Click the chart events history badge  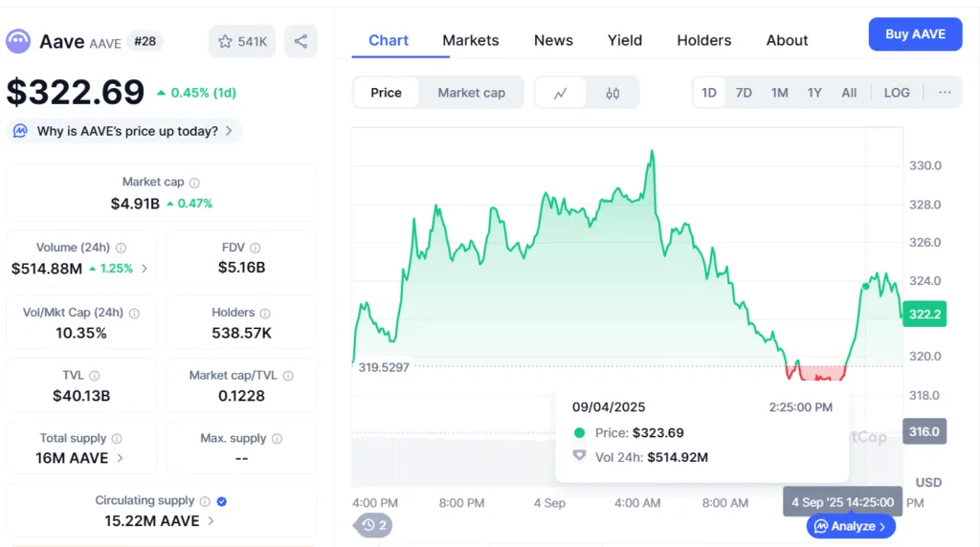coord(373,524)
